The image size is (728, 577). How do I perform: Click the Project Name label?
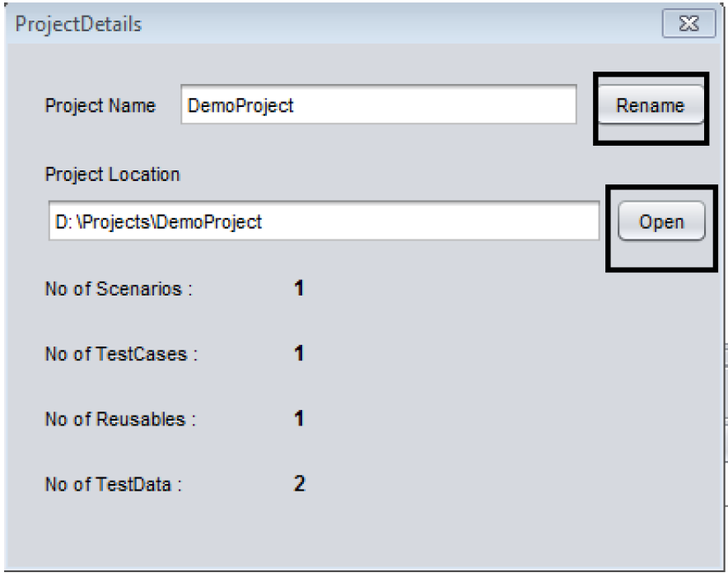coord(100,106)
